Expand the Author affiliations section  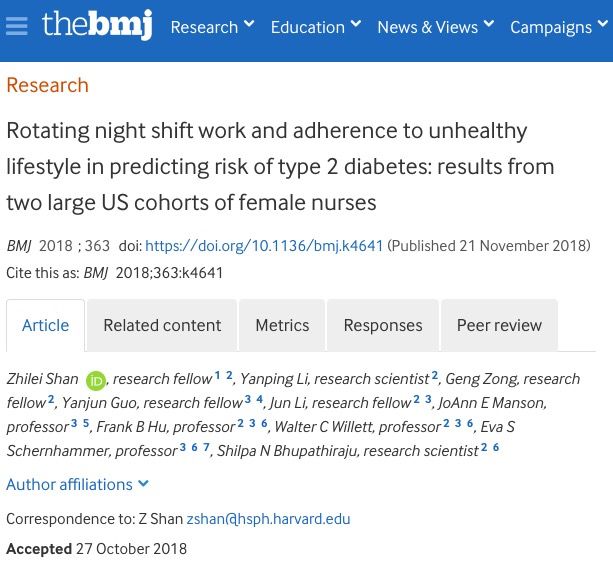(77, 485)
